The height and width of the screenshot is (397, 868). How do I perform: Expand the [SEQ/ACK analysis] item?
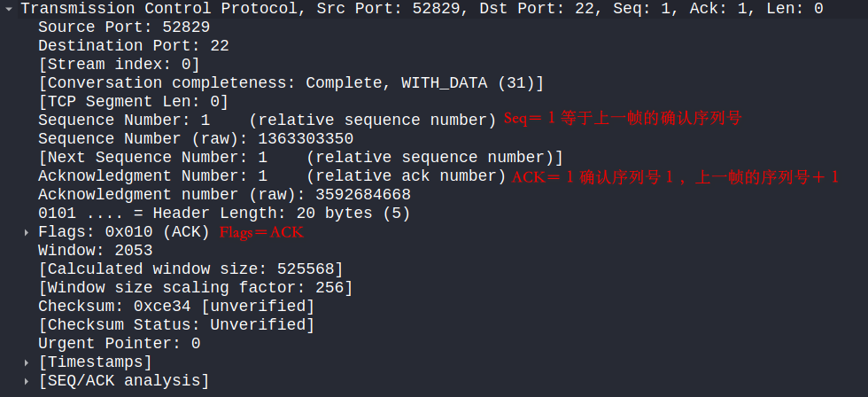26,382
